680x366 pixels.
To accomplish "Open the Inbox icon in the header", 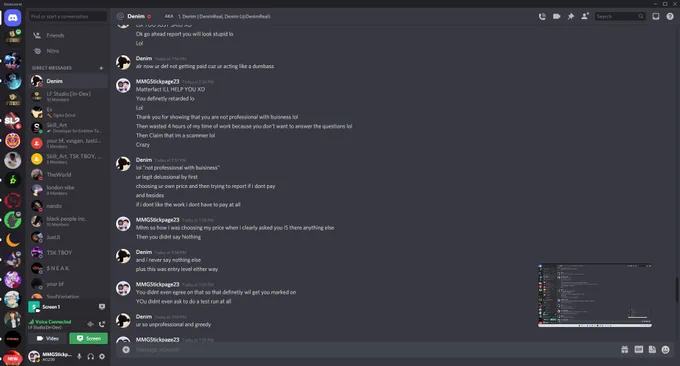I will coord(656,16).
